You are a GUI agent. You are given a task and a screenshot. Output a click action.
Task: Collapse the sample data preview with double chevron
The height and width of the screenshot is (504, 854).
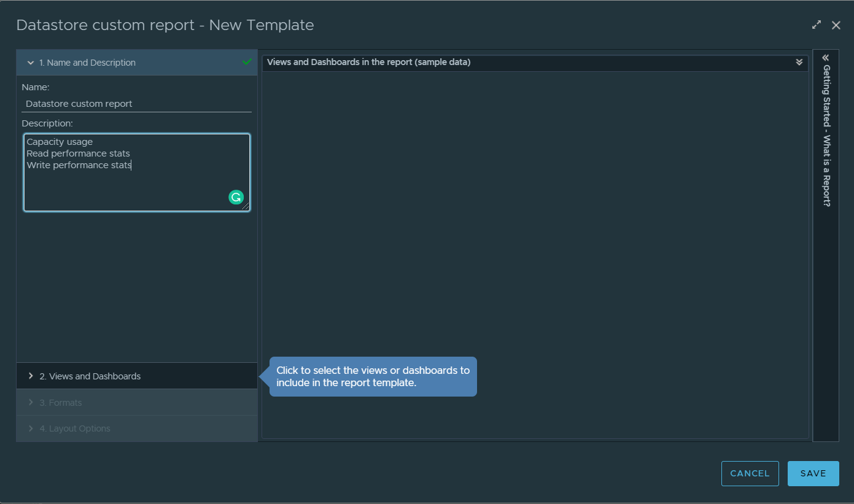[799, 62]
